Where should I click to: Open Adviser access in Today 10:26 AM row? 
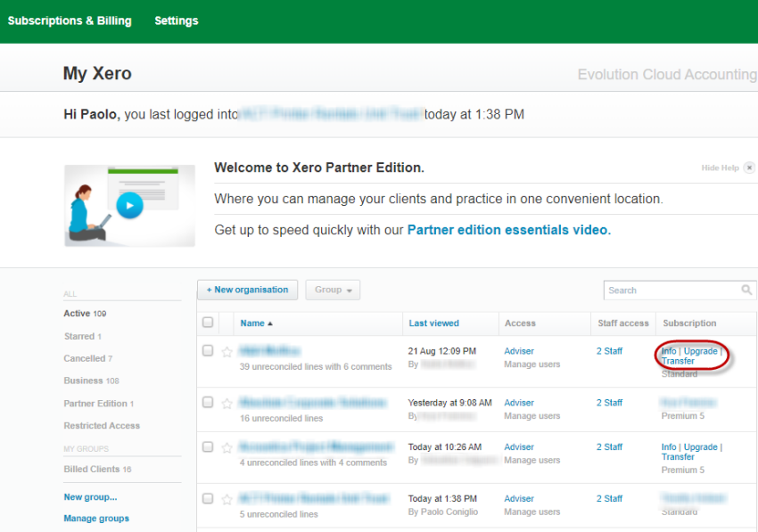tap(519, 447)
